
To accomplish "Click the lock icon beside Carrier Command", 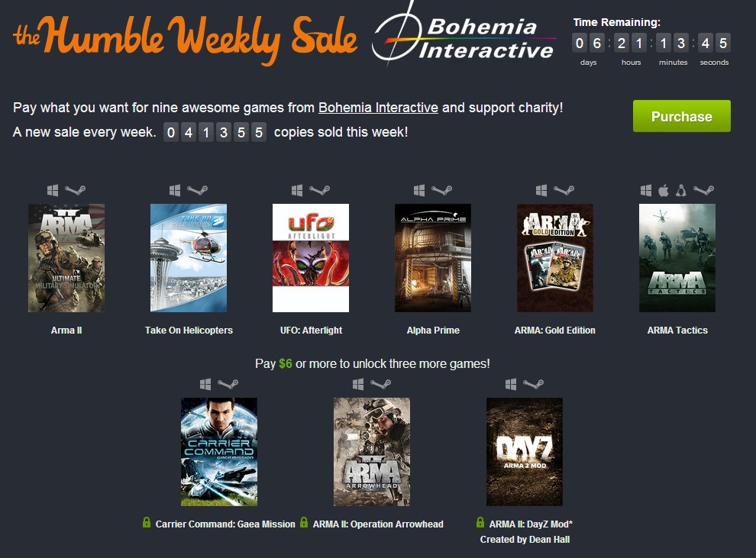I will tap(147, 522).
